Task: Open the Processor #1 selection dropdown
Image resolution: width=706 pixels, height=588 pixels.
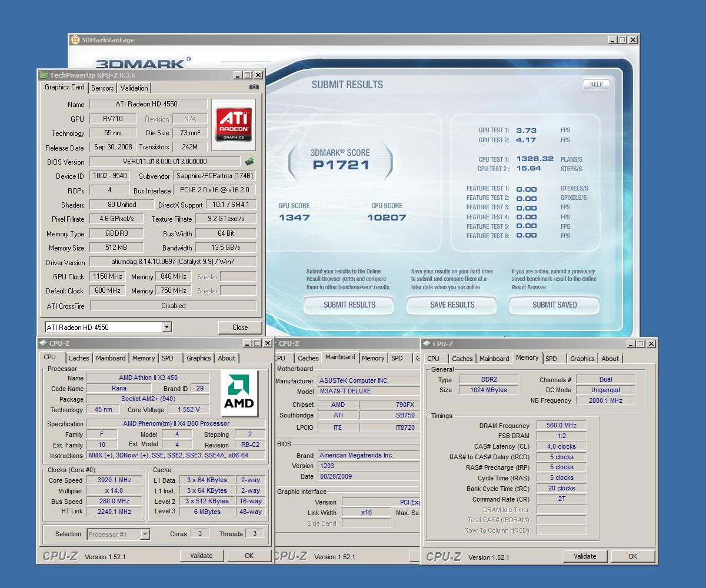Action: tap(145, 534)
